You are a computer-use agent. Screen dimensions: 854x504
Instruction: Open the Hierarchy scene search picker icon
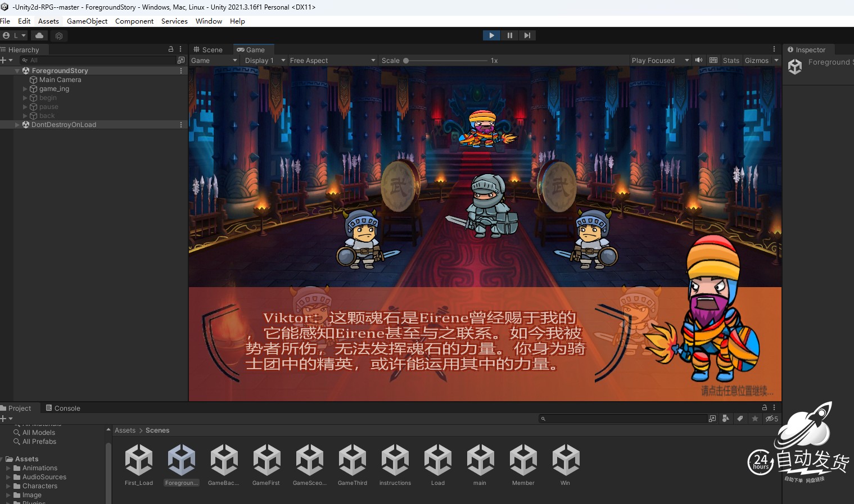pos(181,60)
